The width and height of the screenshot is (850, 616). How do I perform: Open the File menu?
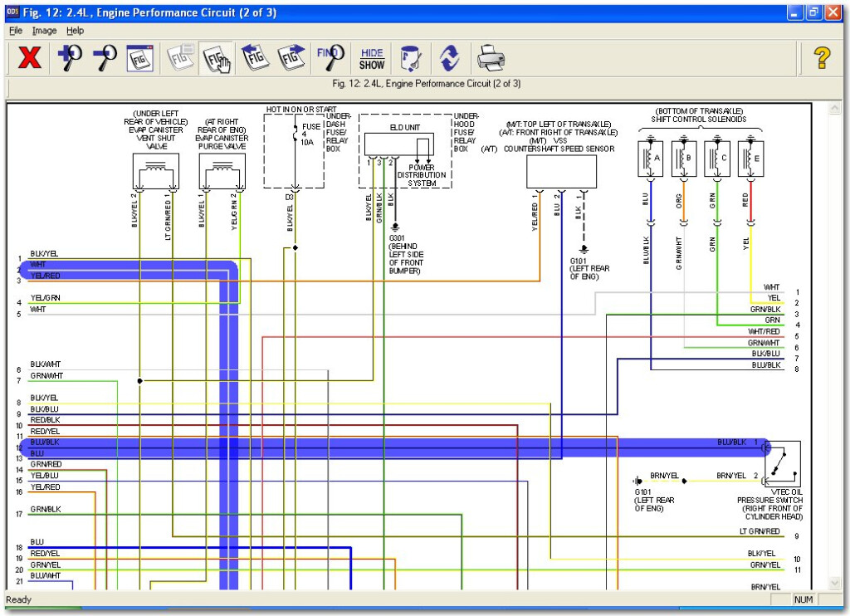[16, 31]
